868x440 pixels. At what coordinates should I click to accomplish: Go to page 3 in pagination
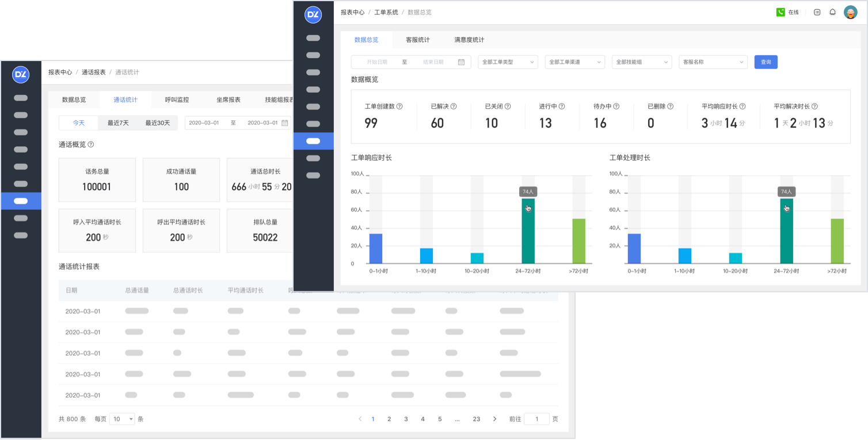click(406, 419)
